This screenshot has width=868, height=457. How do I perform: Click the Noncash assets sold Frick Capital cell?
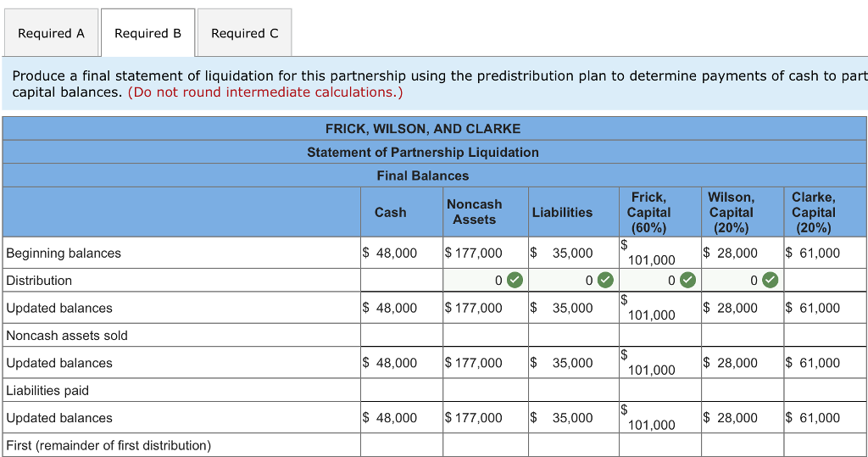click(659, 335)
